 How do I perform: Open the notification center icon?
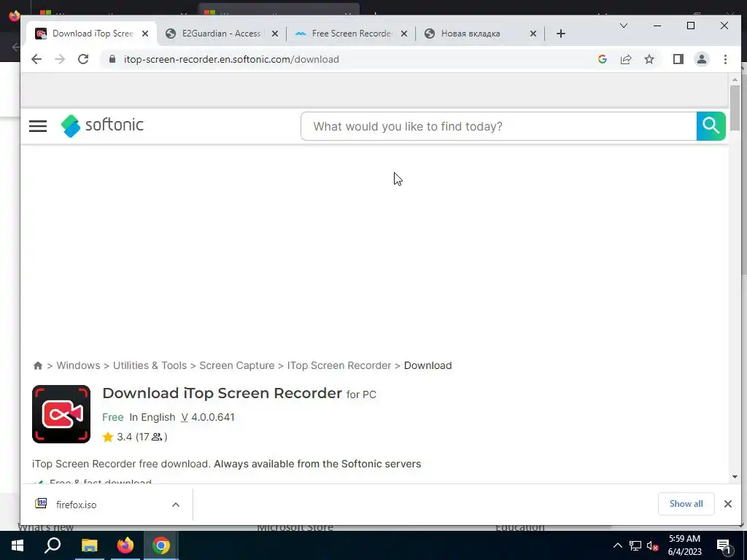724,546
